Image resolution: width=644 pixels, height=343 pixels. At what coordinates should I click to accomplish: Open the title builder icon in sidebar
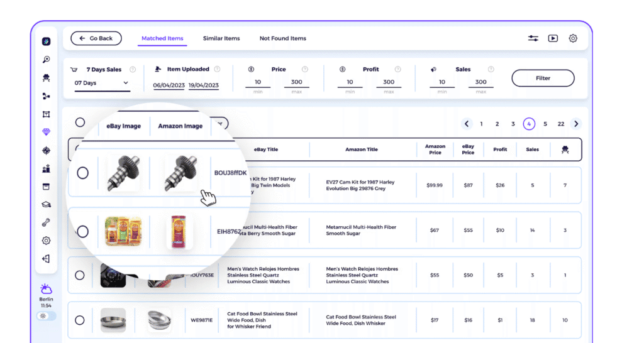[x=46, y=114]
